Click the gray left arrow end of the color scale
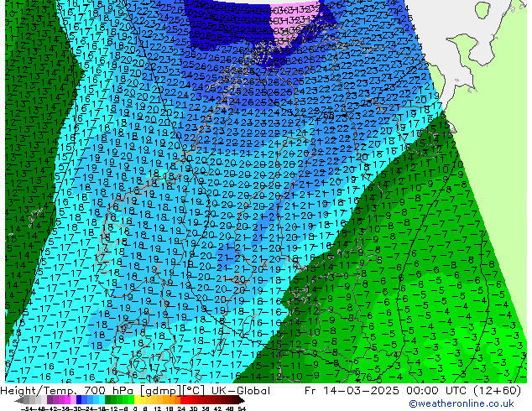Viewport: 532px width, 411px height. [18, 400]
